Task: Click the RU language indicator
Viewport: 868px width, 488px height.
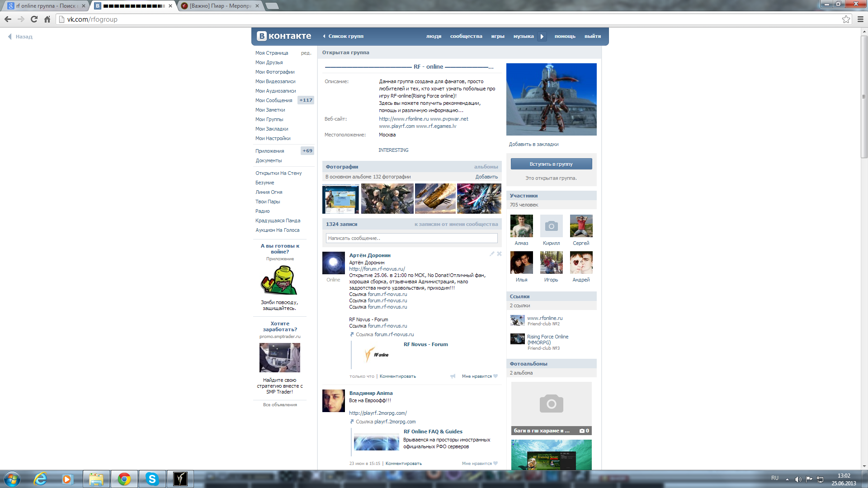Action: click(775, 478)
